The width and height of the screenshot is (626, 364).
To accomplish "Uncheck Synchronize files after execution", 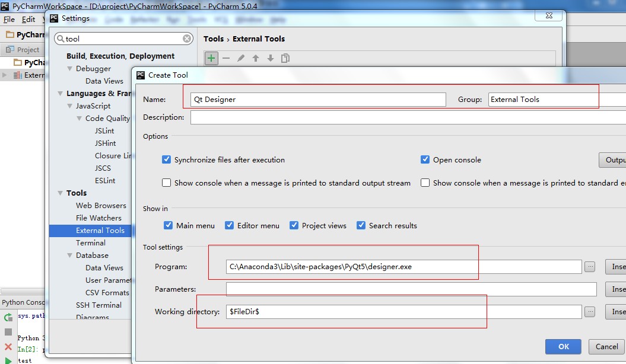I will click(x=167, y=159).
